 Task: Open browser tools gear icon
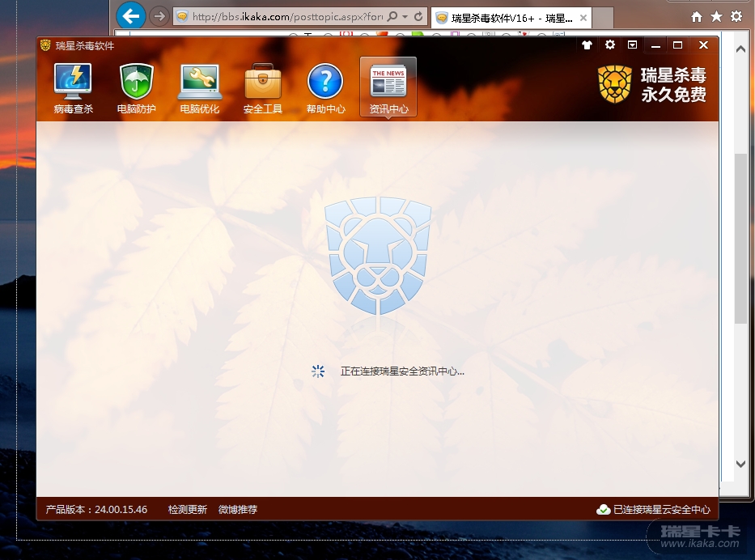(736, 16)
